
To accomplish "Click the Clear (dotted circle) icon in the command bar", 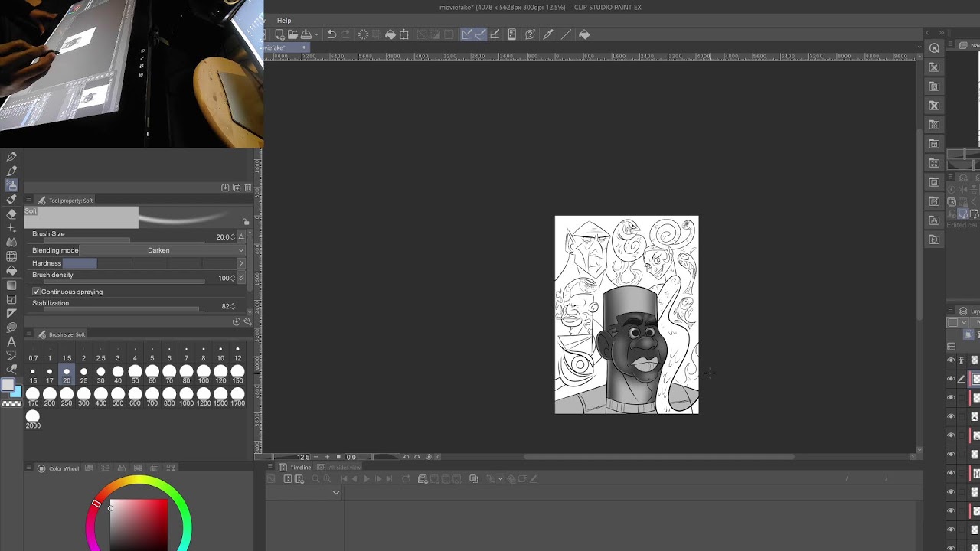I will tap(363, 34).
